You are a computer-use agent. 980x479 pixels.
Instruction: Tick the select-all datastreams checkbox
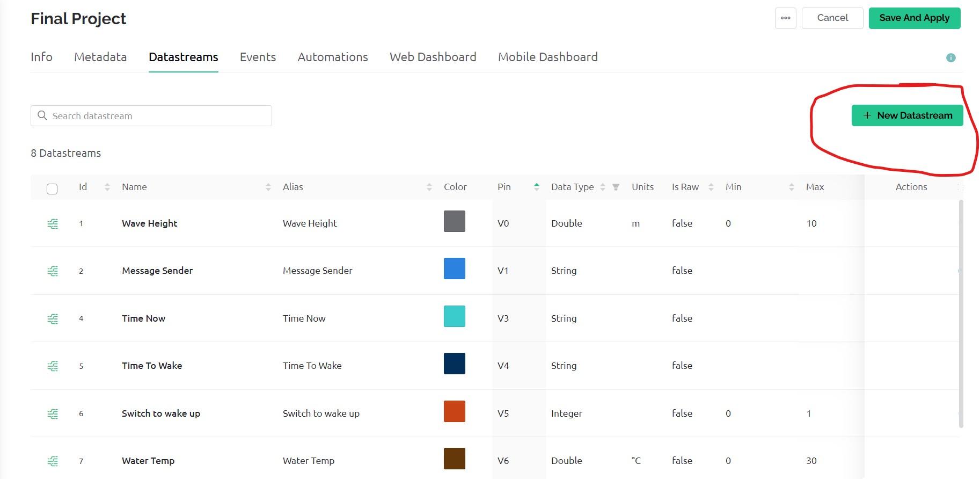(x=52, y=188)
